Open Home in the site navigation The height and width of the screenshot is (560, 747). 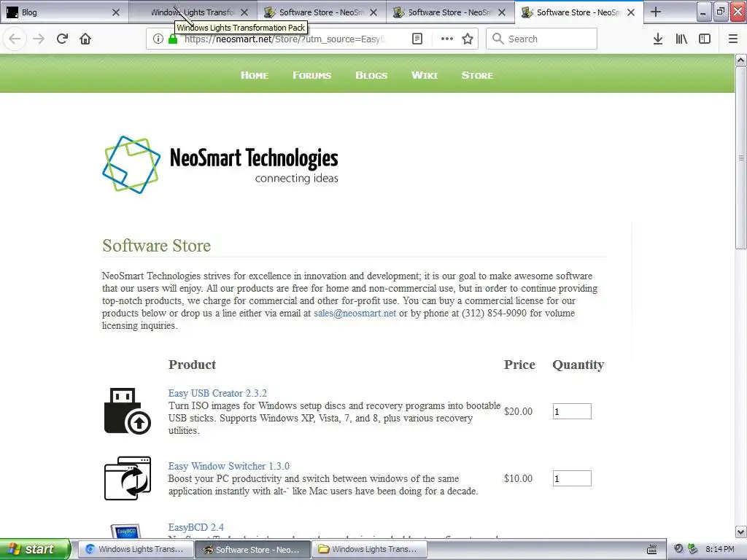(255, 75)
